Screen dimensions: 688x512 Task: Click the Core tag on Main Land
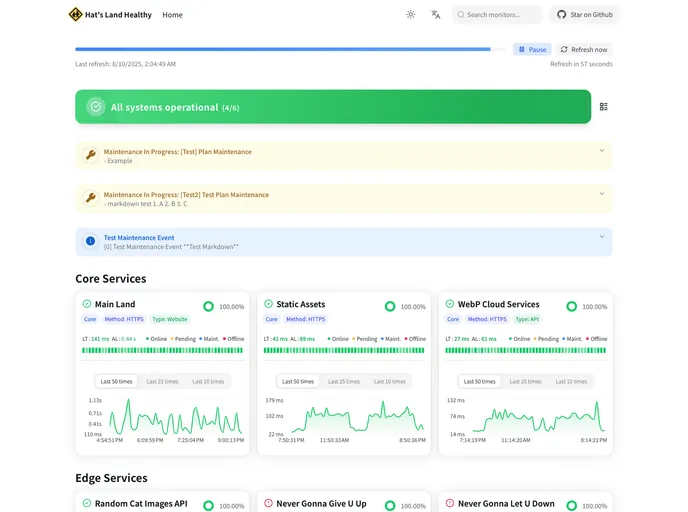pos(90,319)
